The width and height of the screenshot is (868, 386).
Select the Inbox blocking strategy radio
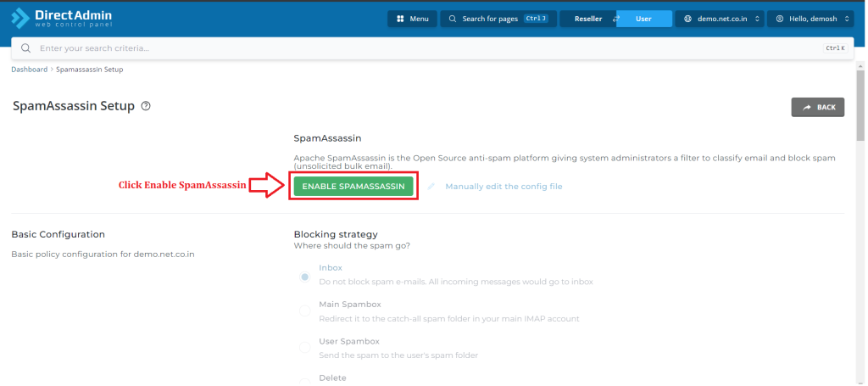(304, 277)
